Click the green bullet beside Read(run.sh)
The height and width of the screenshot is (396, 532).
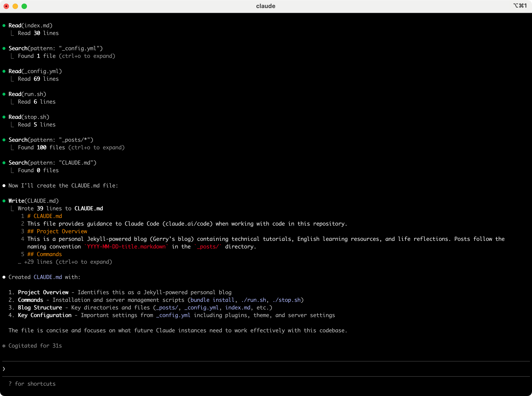[x=4, y=94]
